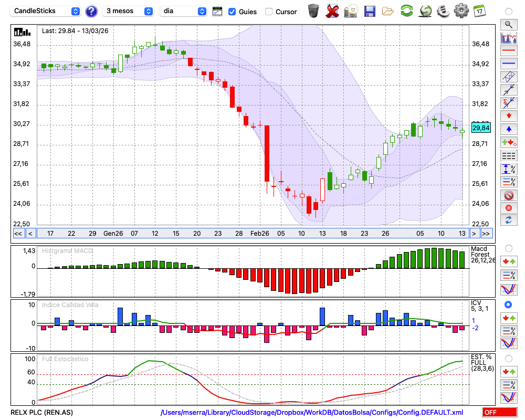Click the blue up arrow marker tool
Screen dimensions: 525x420
(x=509, y=129)
